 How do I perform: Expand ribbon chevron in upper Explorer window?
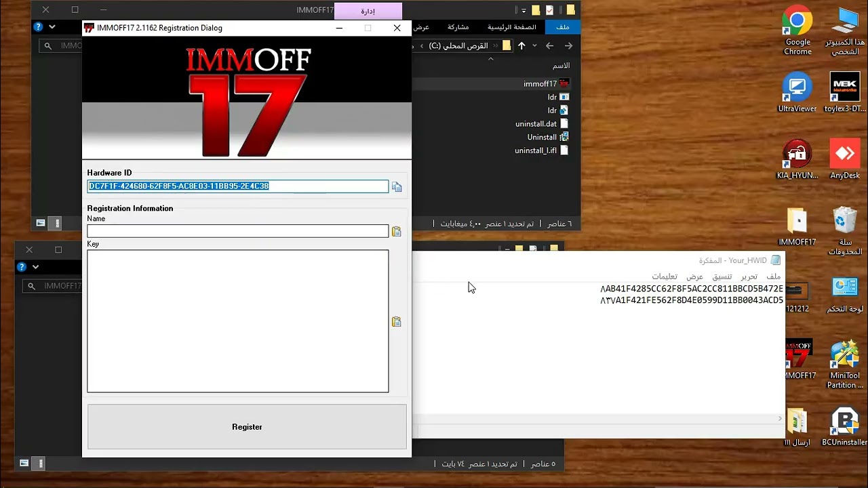pos(52,27)
